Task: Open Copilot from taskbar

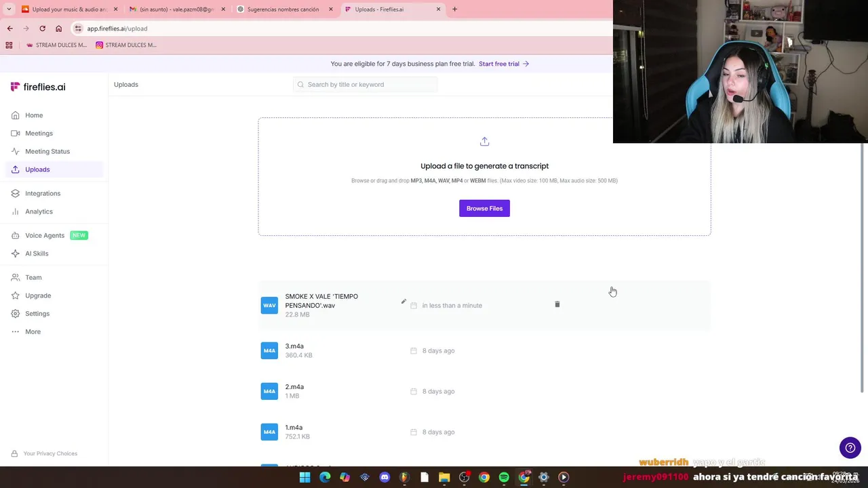Action: (x=344, y=477)
